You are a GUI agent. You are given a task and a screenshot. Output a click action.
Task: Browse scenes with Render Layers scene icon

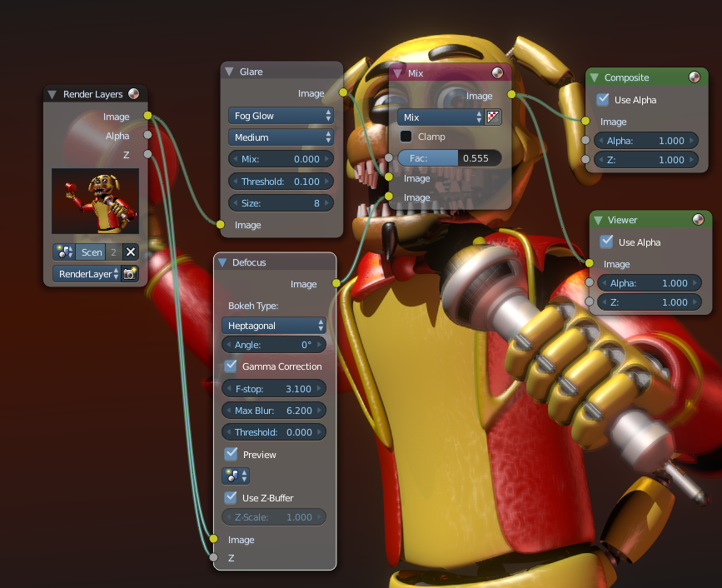click(64, 252)
